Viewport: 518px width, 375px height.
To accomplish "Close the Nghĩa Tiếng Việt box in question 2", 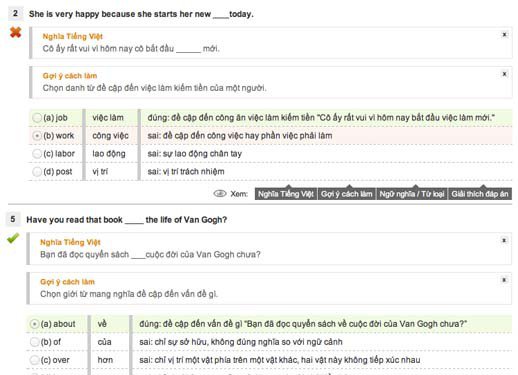I will (504, 34).
